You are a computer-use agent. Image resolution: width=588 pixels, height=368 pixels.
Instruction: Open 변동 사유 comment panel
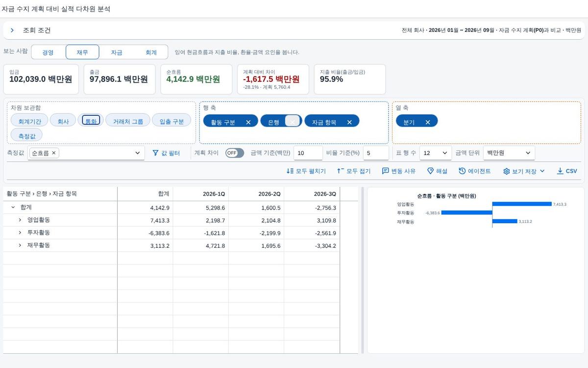pyautogui.click(x=399, y=171)
